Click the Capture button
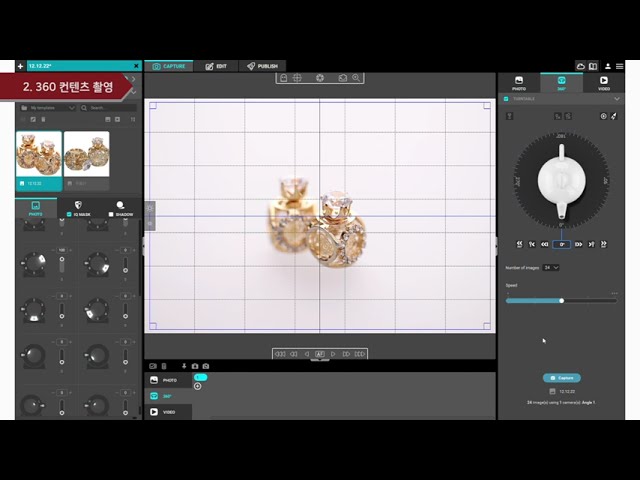Screen dimensions: 640x480 [x=562, y=378]
